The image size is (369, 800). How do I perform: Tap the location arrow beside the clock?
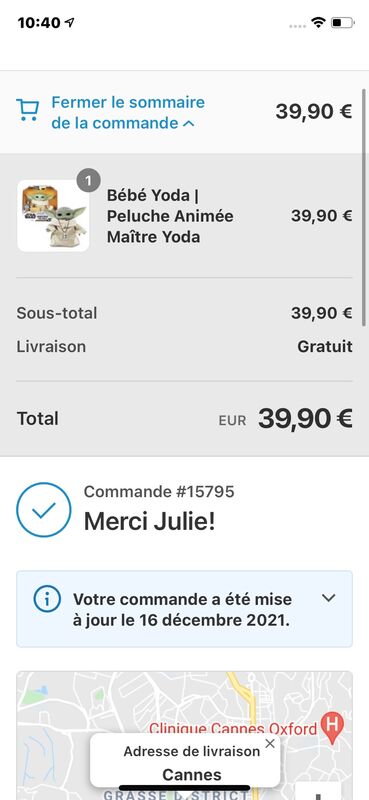coord(69,22)
